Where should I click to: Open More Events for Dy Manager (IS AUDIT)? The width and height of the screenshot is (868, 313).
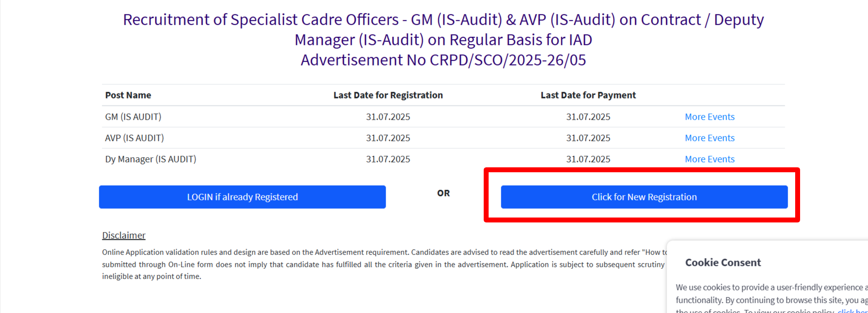(x=709, y=159)
